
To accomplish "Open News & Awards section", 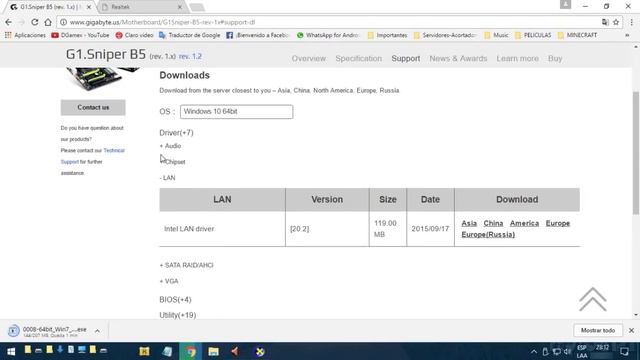I will coord(458,58).
